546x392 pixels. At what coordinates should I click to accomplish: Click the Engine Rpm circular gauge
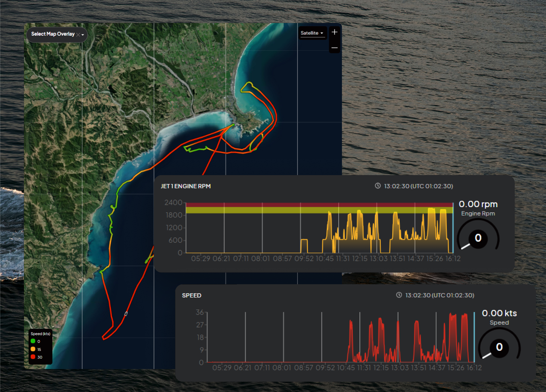point(478,238)
